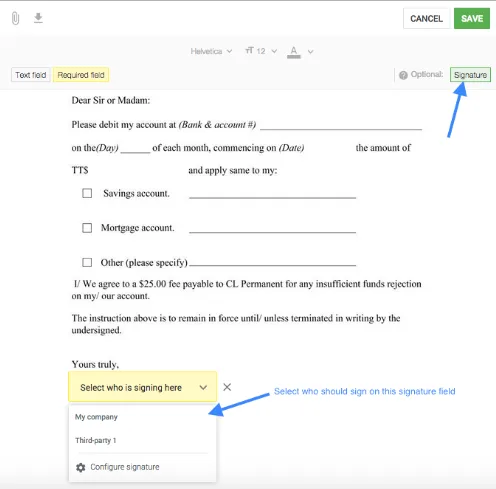Open the text color dropdown arrow
This screenshot has height=489, width=496.
[310, 52]
